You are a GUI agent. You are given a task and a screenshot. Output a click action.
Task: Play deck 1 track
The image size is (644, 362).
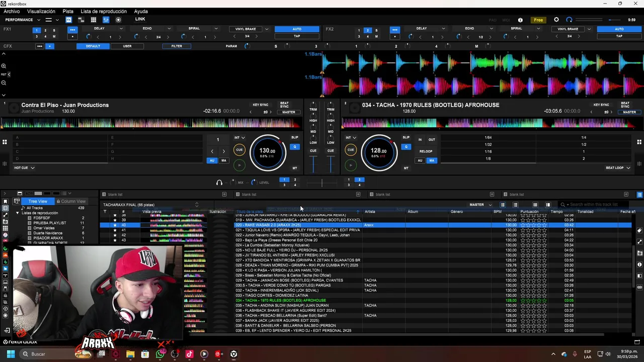click(239, 165)
